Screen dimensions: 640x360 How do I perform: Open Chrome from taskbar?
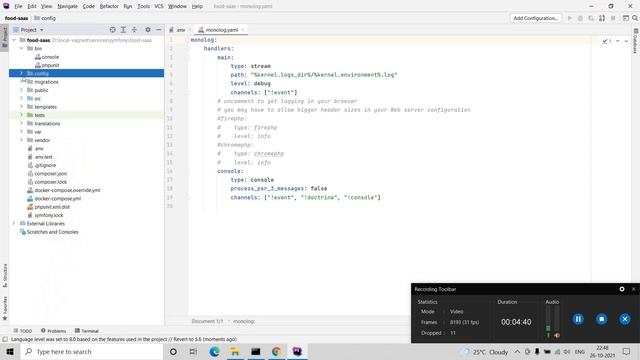(276, 351)
